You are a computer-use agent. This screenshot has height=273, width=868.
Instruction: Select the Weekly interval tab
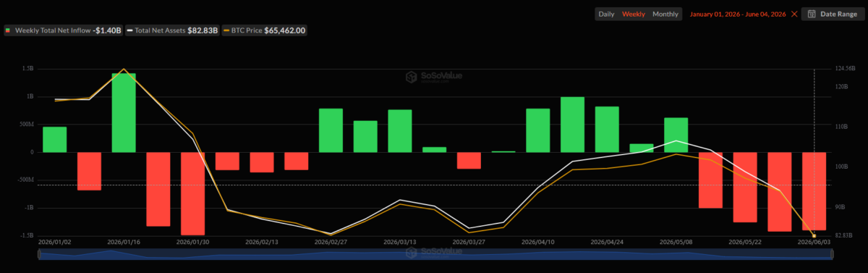pos(634,14)
